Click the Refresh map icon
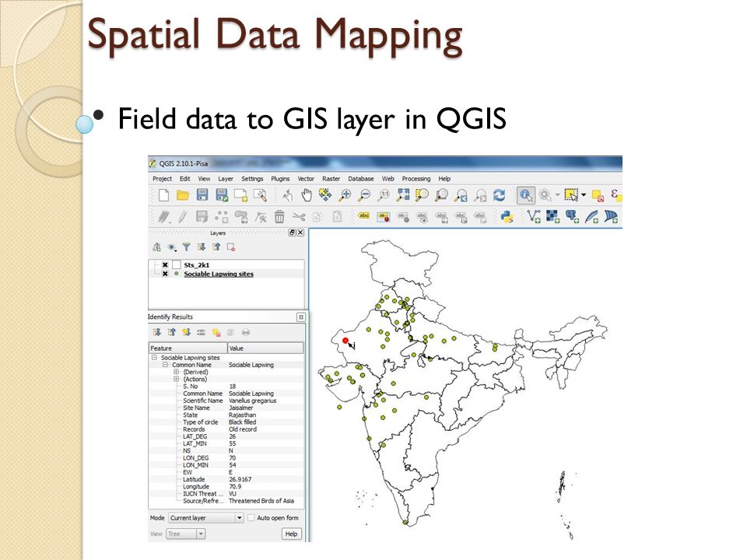Image resolution: width=747 pixels, height=560 pixels. coord(499,194)
